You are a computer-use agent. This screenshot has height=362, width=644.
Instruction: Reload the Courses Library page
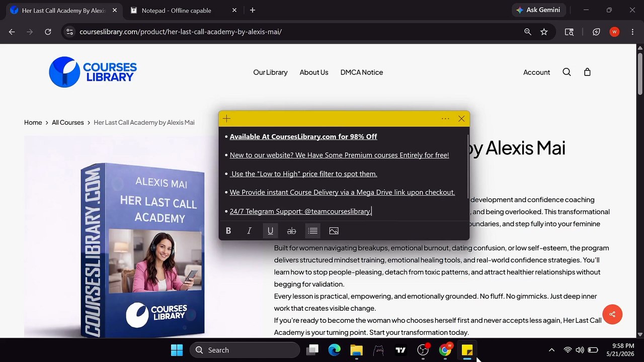[48, 32]
